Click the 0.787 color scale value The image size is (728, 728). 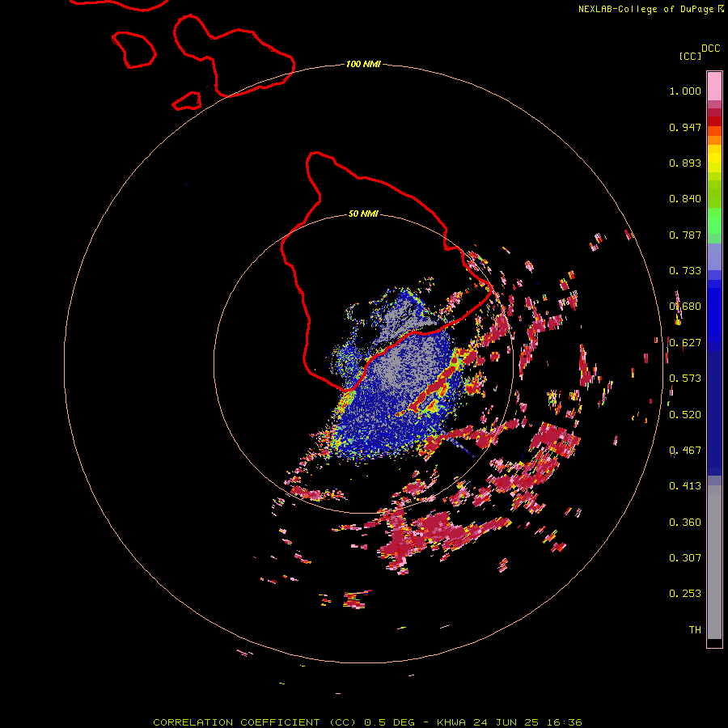click(x=685, y=235)
